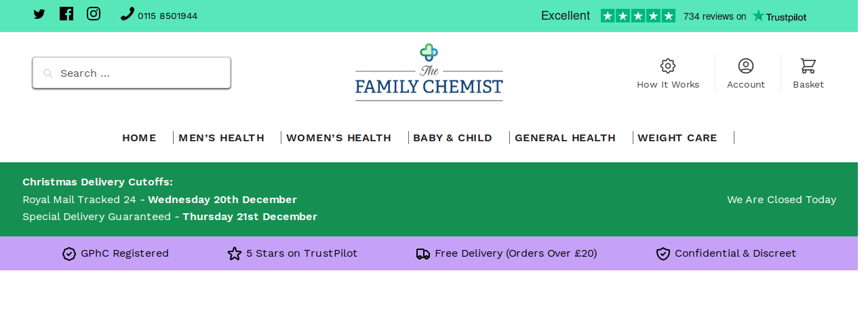
Task: Click the phone handset icon
Action: (x=127, y=14)
